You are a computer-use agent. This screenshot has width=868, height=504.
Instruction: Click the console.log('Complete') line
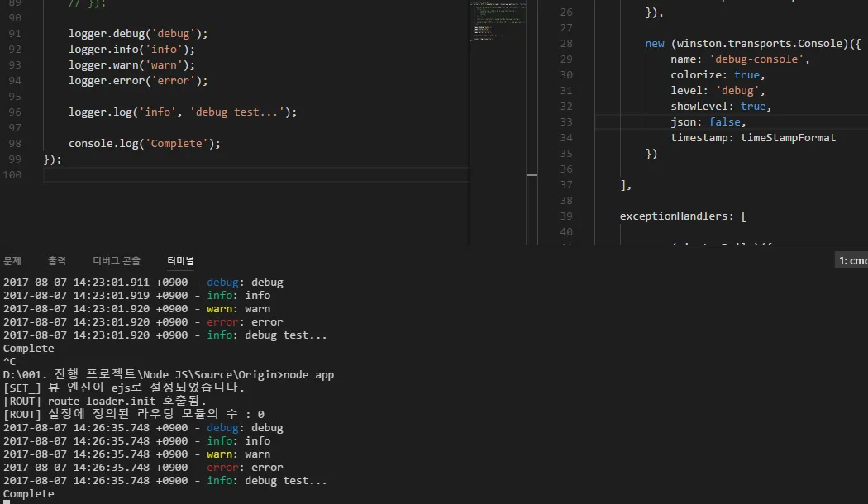tap(145, 144)
